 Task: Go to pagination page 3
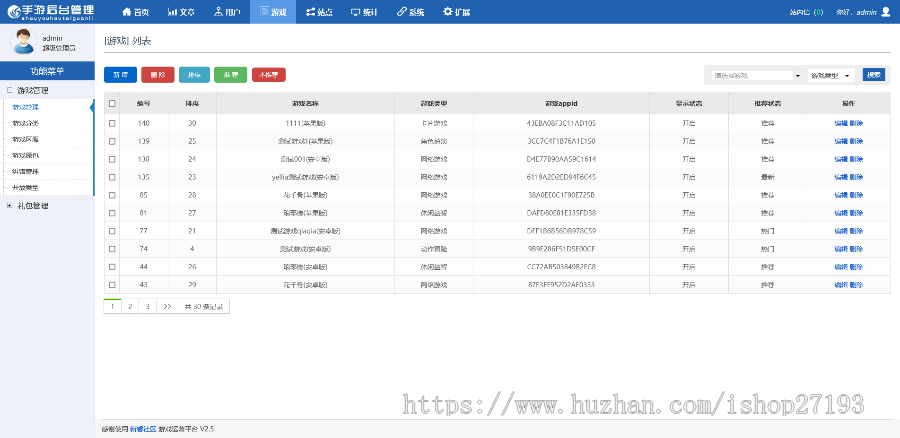(148, 307)
